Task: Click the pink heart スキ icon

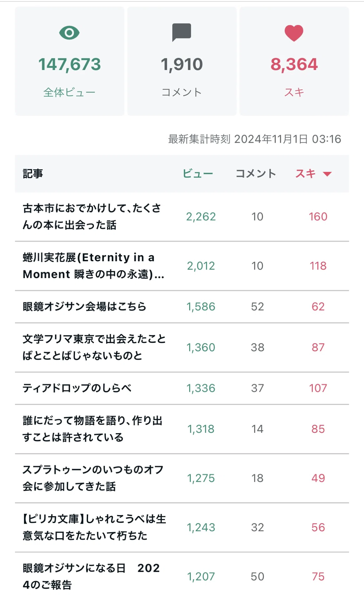Action: coord(294,33)
